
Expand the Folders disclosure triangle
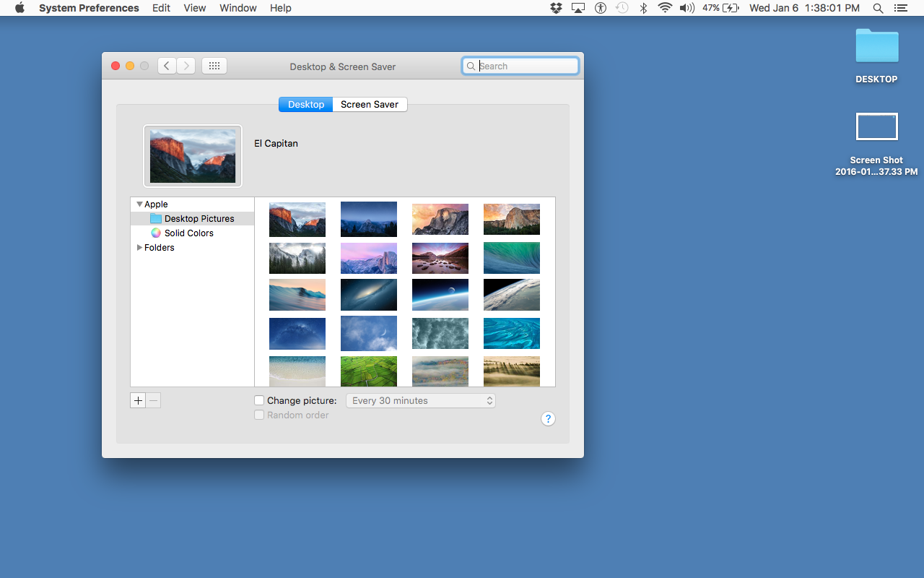(139, 248)
